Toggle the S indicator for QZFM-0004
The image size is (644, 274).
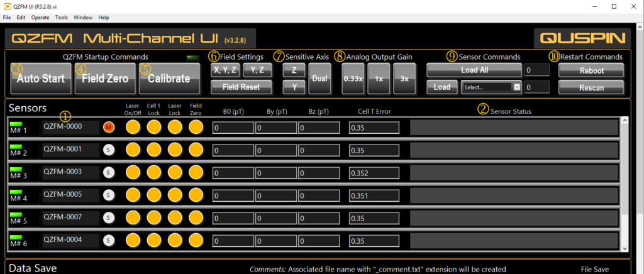[x=108, y=240]
